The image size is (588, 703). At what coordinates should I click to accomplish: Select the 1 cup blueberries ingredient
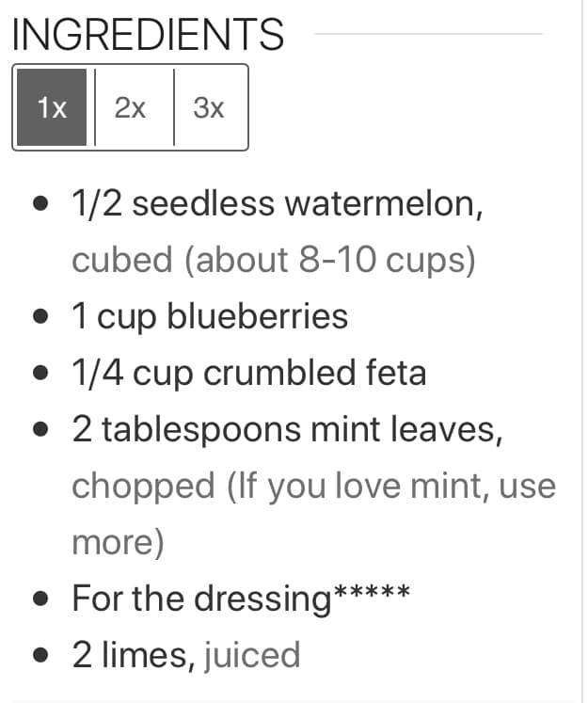210,316
